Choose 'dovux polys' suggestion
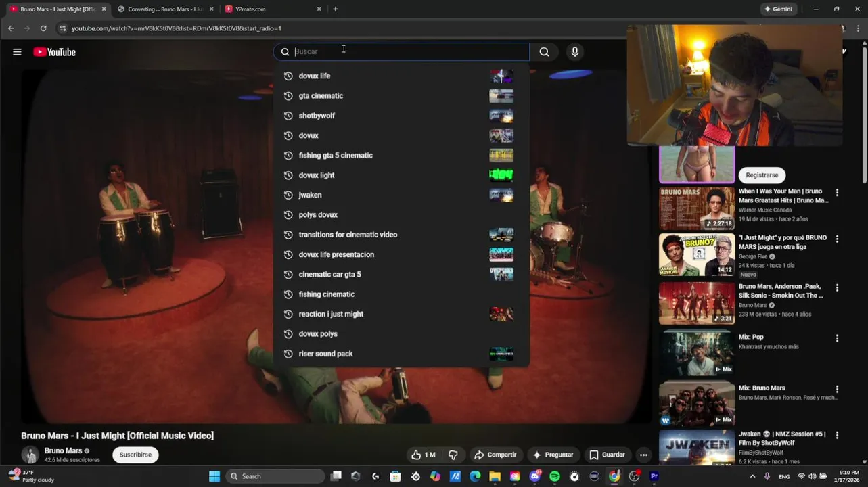The height and width of the screenshot is (487, 868). pos(401,334)
